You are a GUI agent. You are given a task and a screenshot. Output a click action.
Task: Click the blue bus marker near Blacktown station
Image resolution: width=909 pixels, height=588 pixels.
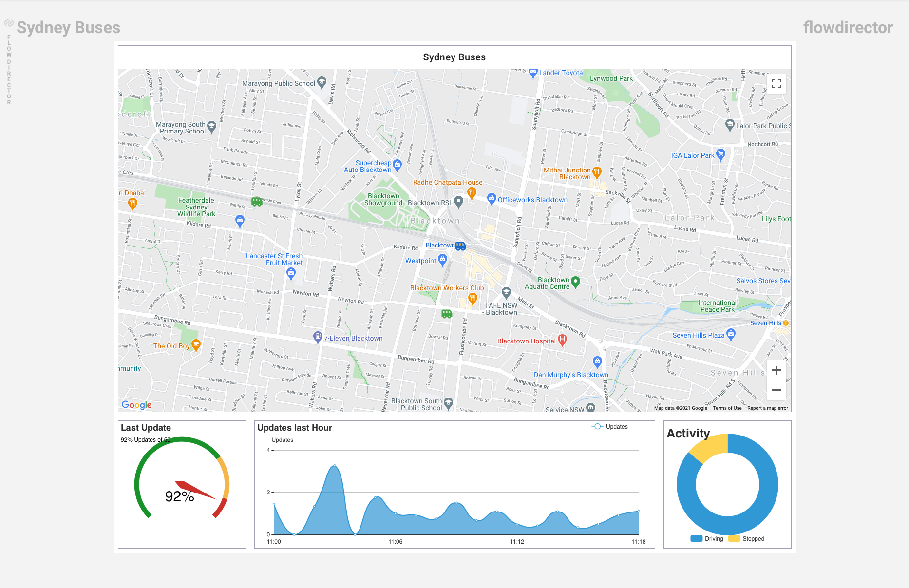point(460,246)
